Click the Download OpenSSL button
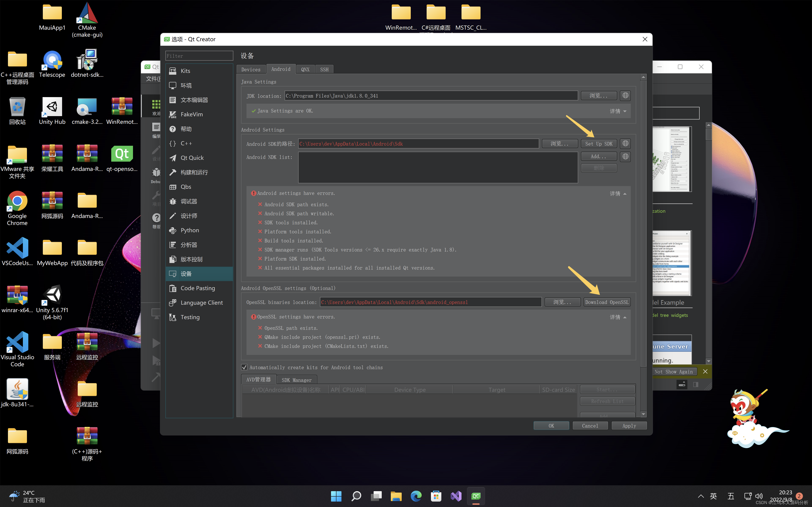 [607, 302]
